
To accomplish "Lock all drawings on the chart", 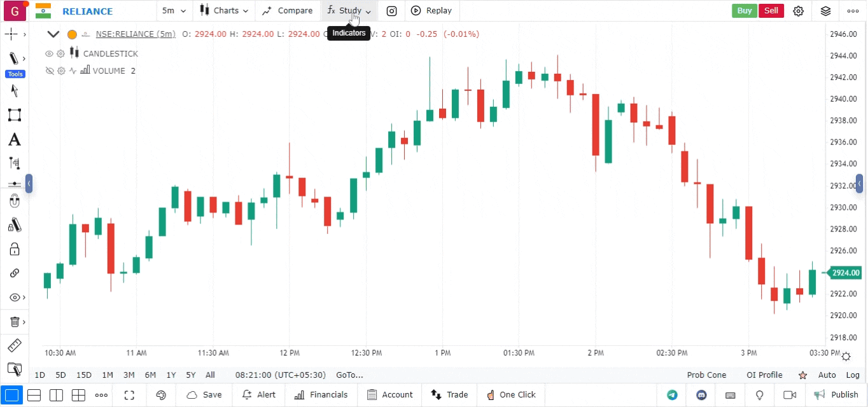I will (x=14, y=249).
